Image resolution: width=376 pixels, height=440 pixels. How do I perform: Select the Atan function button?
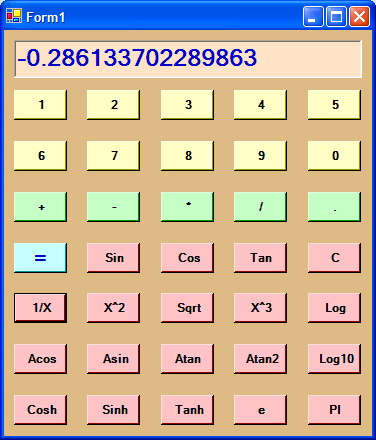tap(187, 359)
